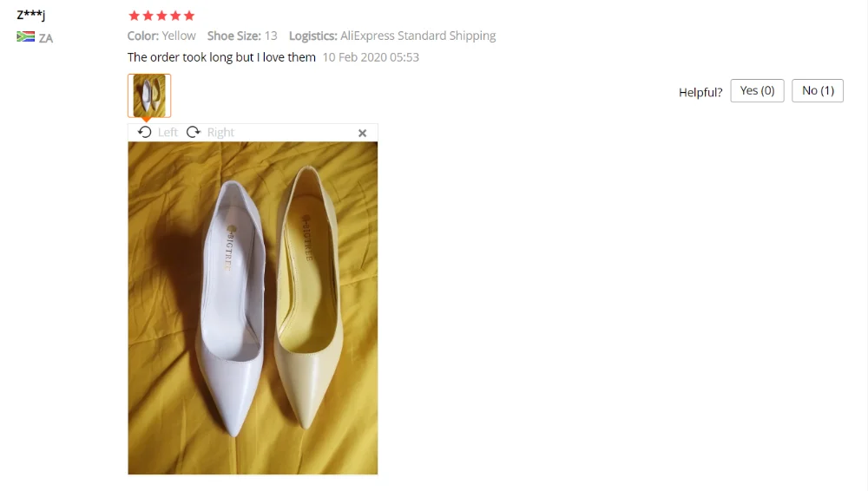Image resolution: width=868 pixels, height=491 pixels.
Task: Click the enlarged photo of two pumps
Action: 253,308
